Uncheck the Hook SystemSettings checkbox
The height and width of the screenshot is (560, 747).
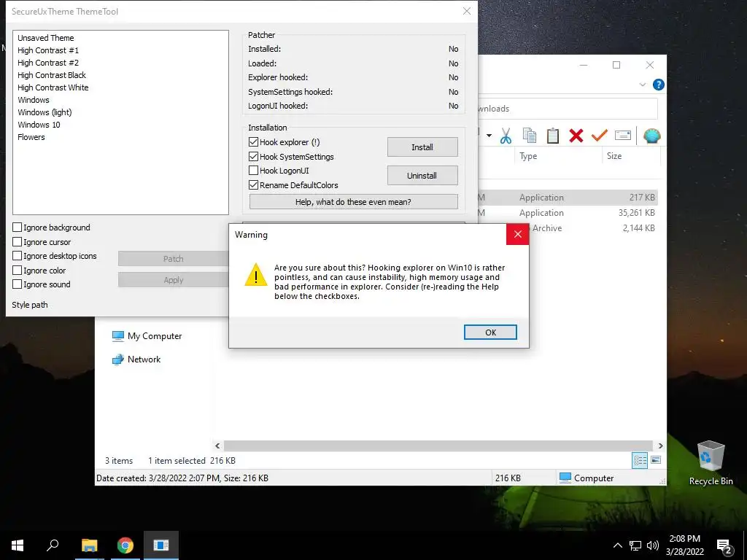pos(253,156)
